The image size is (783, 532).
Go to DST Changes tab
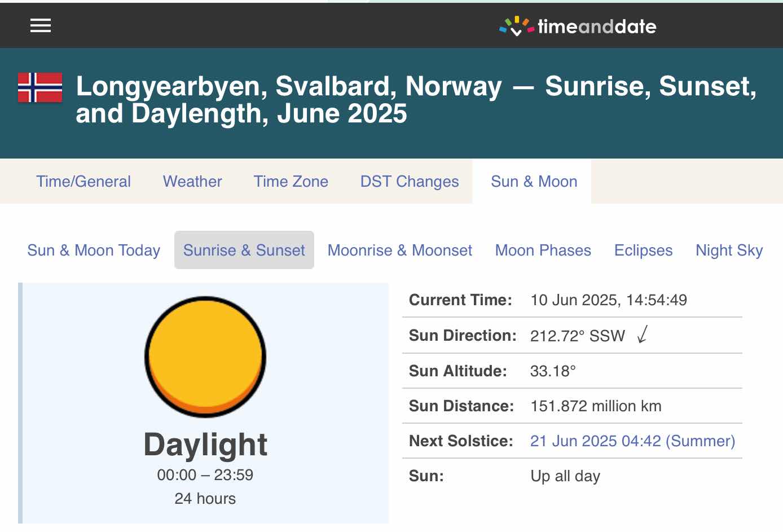410,182
